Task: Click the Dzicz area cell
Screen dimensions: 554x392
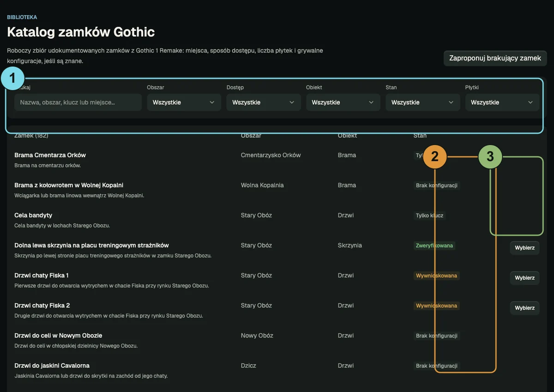Action: coord(248,365)
